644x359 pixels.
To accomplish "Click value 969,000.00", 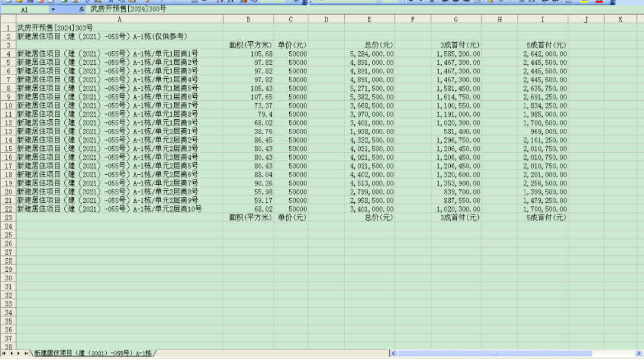I will point(543,131).
